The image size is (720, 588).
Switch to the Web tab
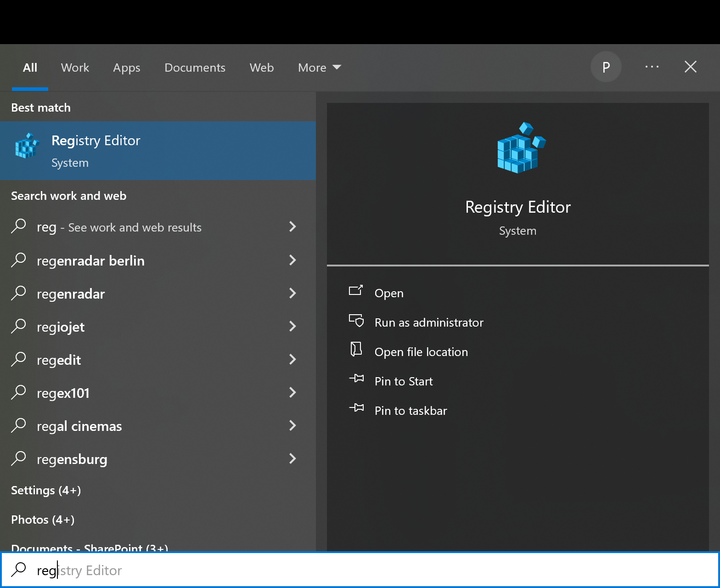coord(262,68)
